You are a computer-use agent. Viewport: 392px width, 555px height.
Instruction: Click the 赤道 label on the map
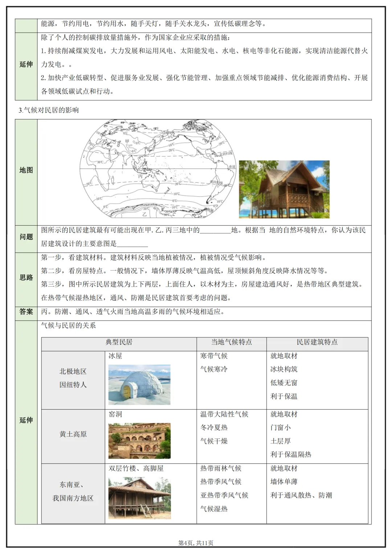[232, 166]
